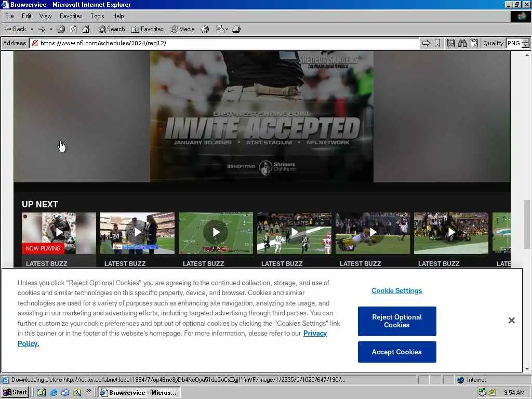This screenshot has height=399, width=532.
Task: Print the page with the printer icon
Action: pos(236,29)
